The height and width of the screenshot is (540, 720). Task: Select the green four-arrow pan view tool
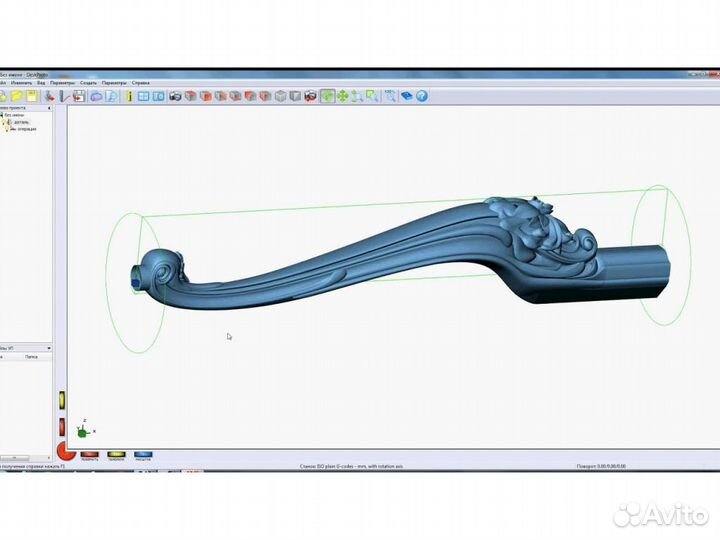click(342, 96)
